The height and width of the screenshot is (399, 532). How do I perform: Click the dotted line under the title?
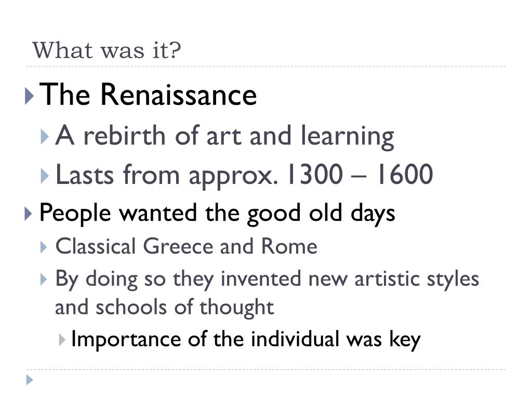pyautogui.click(x=266, y=66)
